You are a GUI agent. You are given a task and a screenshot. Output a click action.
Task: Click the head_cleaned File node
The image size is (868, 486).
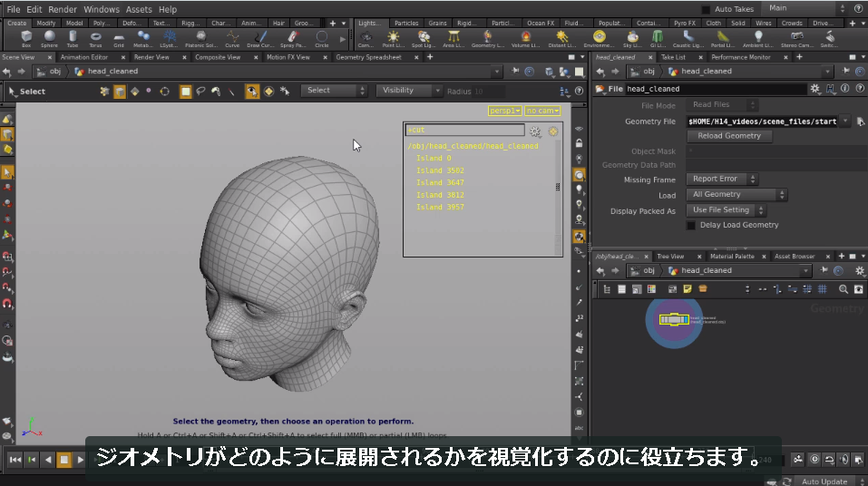pyautogui.click(x=674, y=319)
